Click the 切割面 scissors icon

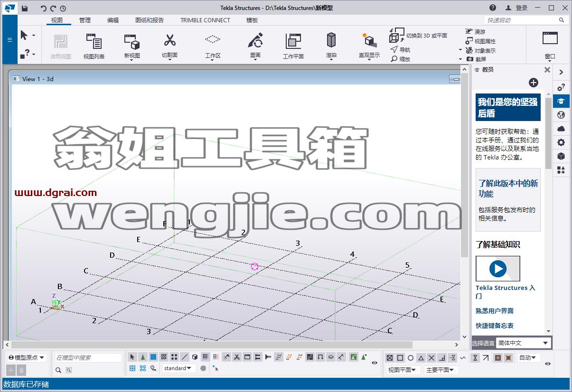(169, 40)
